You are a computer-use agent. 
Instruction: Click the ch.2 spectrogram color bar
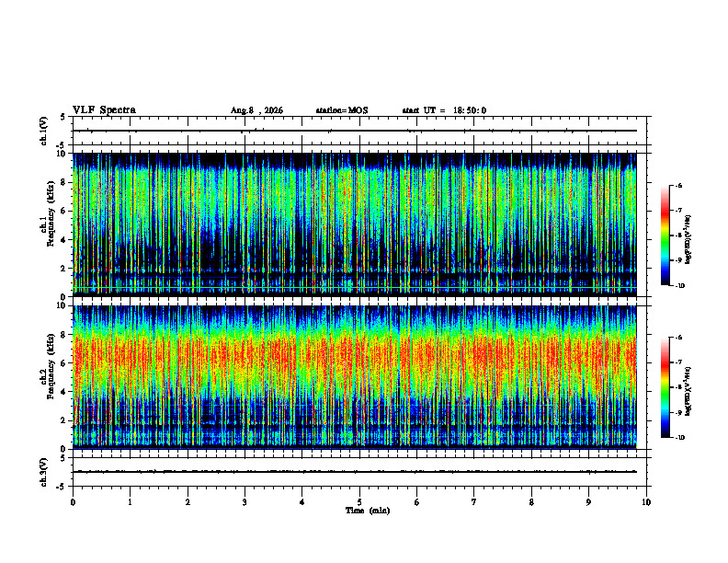pos(665,387)
